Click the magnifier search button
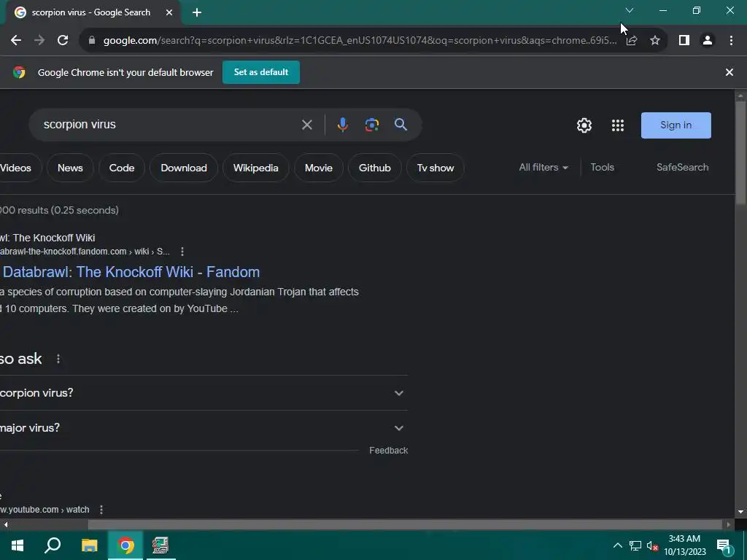This screenshot has width=747, height=560. pos(401,125)
